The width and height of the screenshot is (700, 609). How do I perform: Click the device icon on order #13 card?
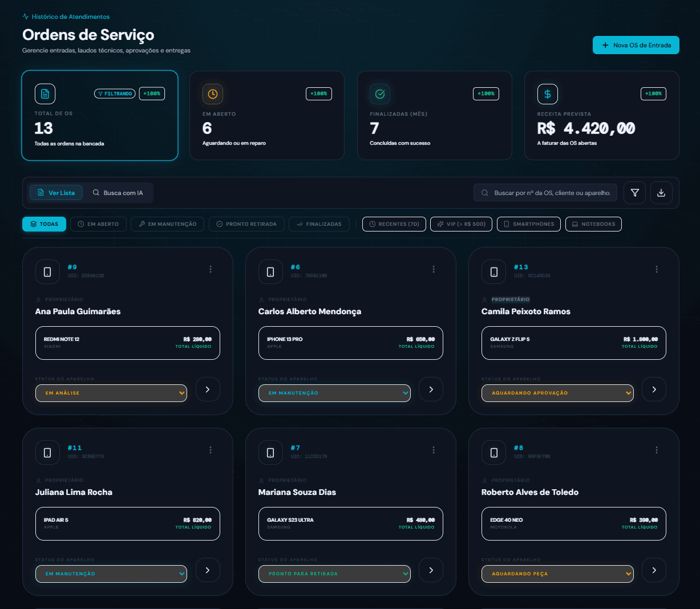pyautogui.click(x=494, y=272)
